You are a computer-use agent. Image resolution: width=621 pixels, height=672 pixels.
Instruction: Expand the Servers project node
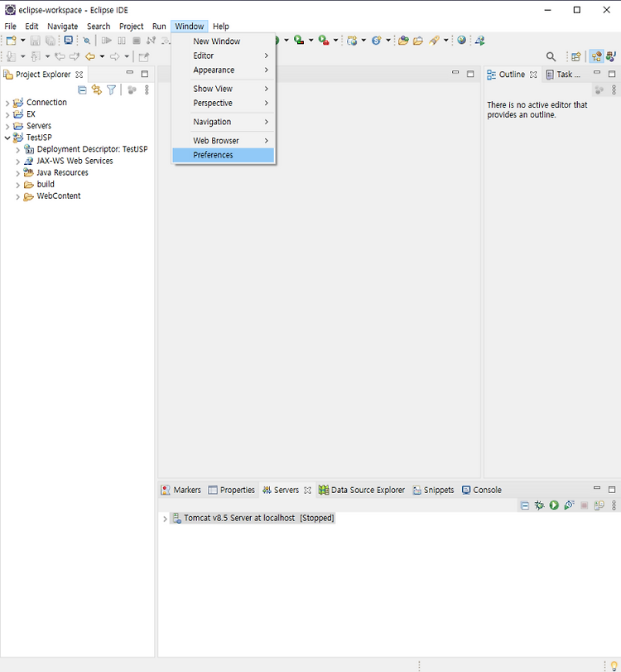click(7, 126)
